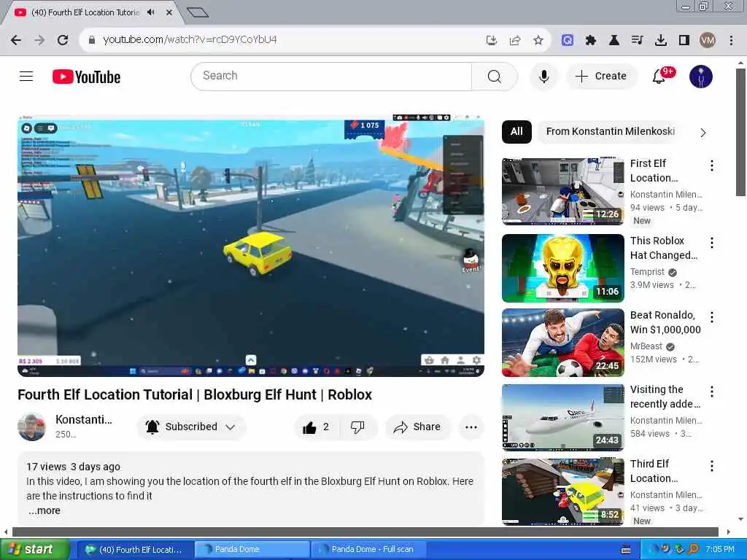Image resolution: width=747 pixels, height=560 pixels.
Task: Dislike the video with thumbs down
Action: click(357, 427)
